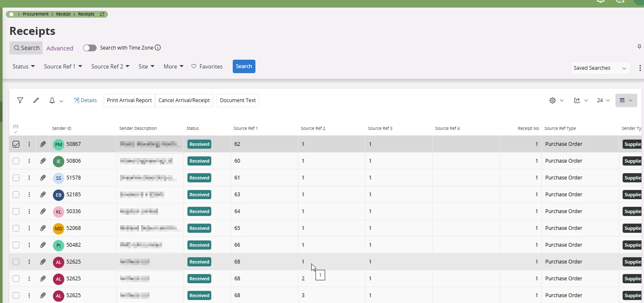This screenshot has width=644, height=303.
Task: Expand the More filters dropdown
Action: tap(173, 66)
